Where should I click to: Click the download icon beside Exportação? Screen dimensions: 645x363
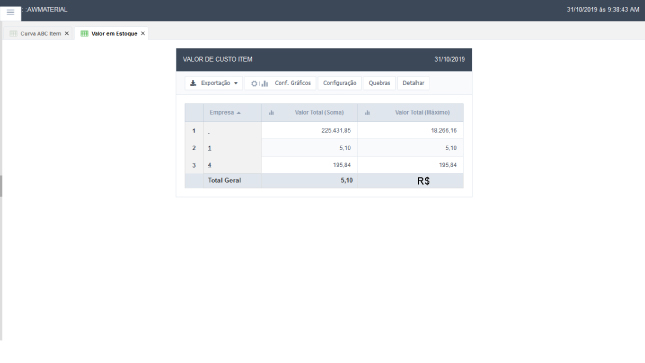[193, 83]
